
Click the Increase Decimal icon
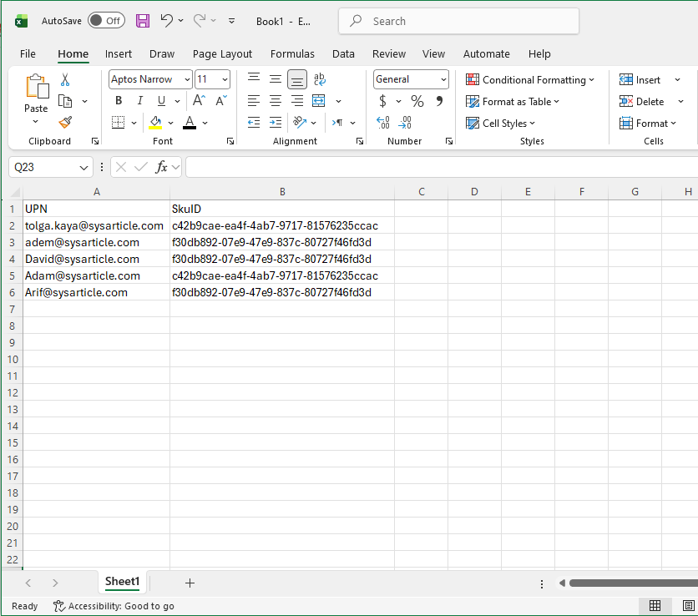coord(383,123)
